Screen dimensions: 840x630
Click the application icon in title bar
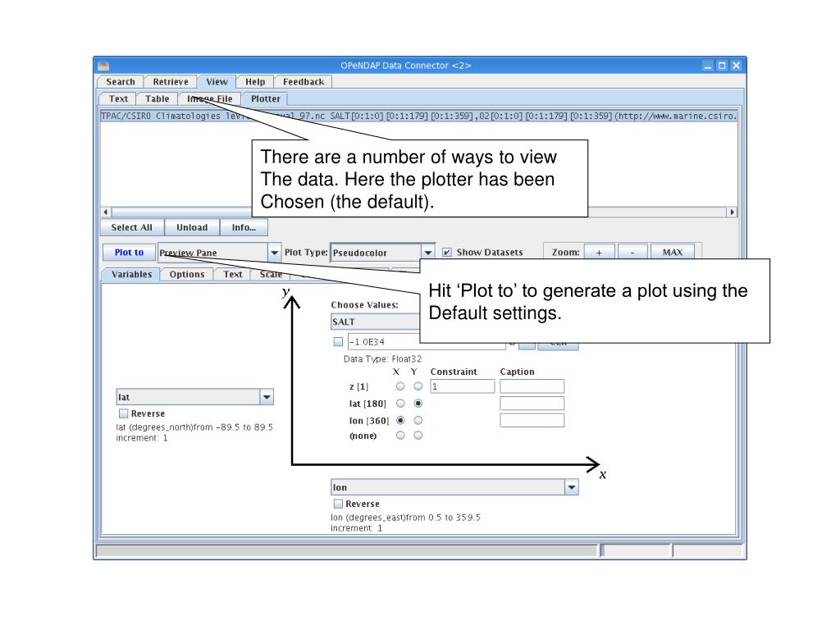coord(103,66)
